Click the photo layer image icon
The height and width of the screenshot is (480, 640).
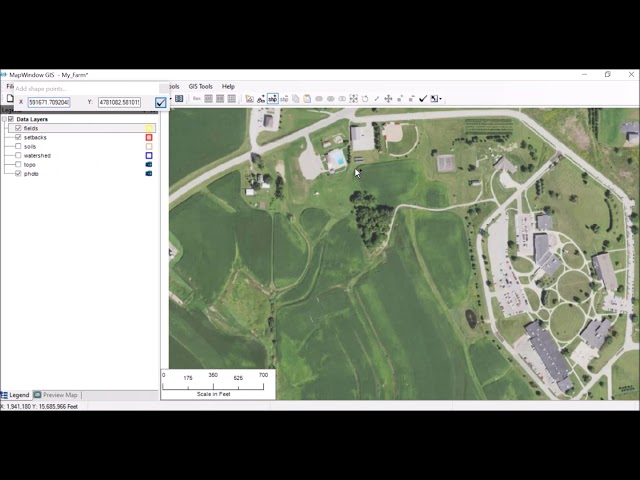coord(149,173)
